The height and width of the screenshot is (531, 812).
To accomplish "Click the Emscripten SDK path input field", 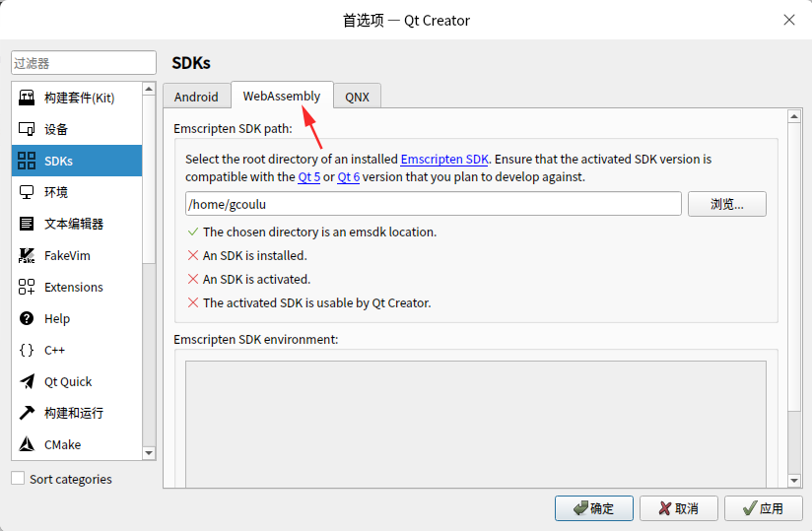I will point(433,204).
